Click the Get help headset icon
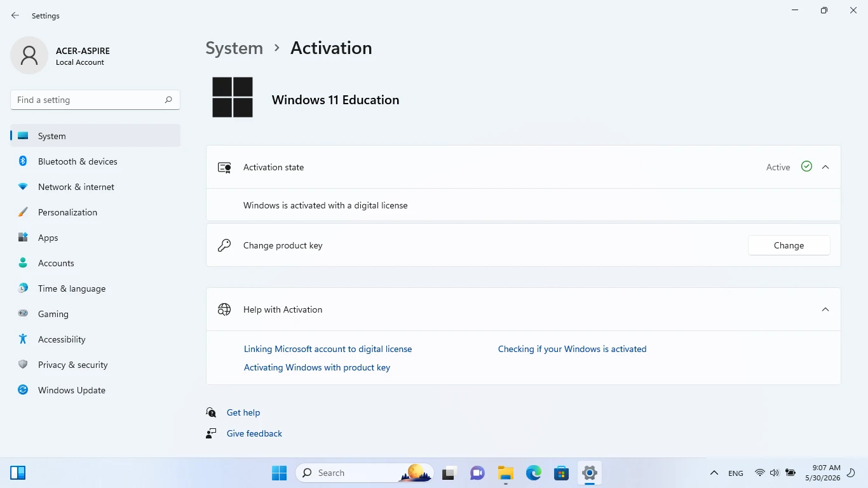The width and height of the screenshot is (868, 488). [211, 412]
